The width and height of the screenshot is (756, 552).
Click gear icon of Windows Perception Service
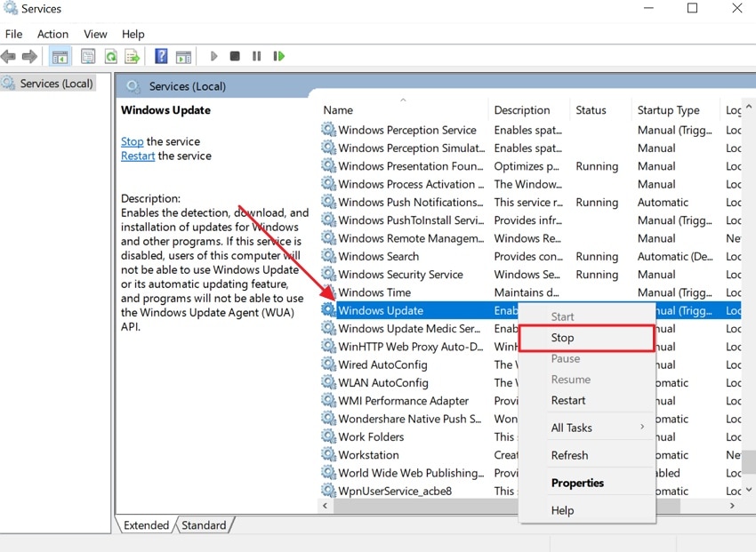pyautogui.click(x=329, y=130)
